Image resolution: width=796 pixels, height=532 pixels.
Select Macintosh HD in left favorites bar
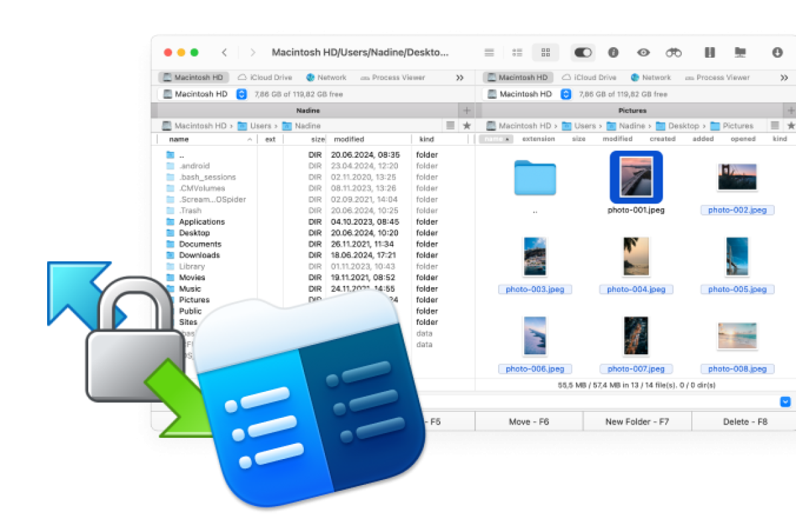pyautogui.click(x=194, y=78)
